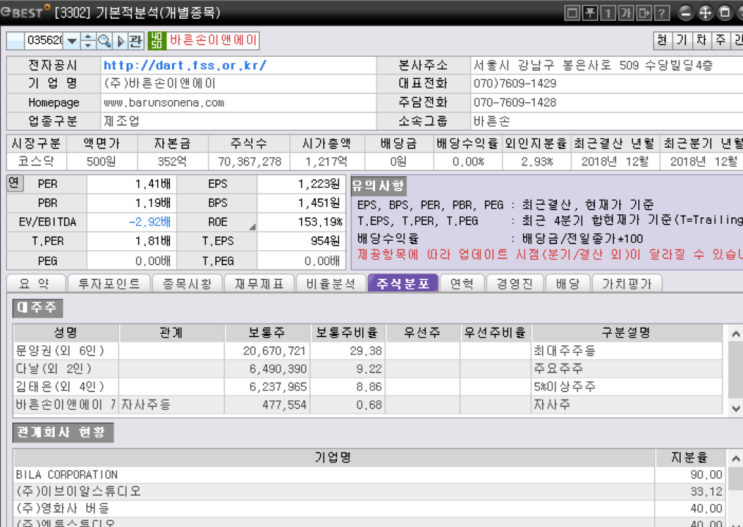This screenshot has width=743, height=527.
Task: Switch to the 연혁 tab
Action: 462,283
